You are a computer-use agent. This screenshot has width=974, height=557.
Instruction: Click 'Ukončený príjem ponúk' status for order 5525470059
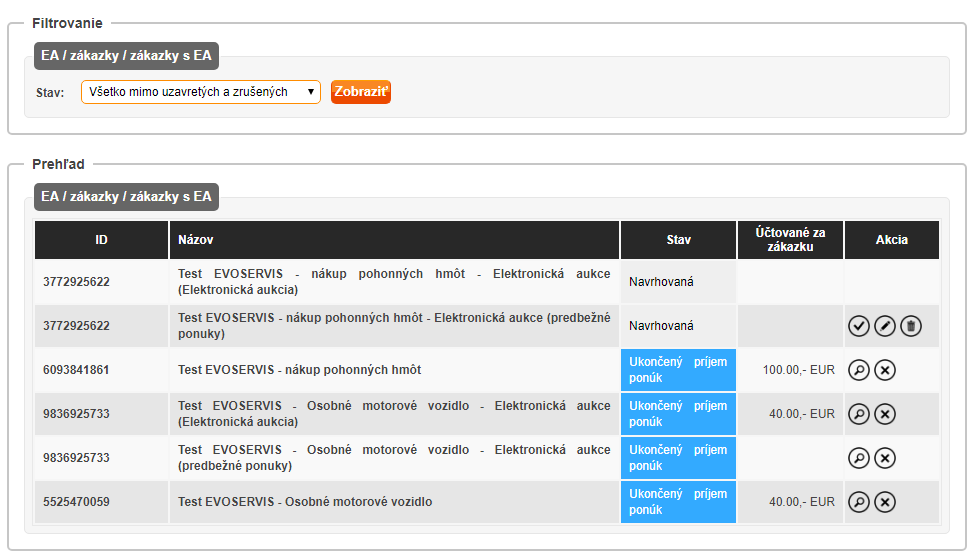678,502
